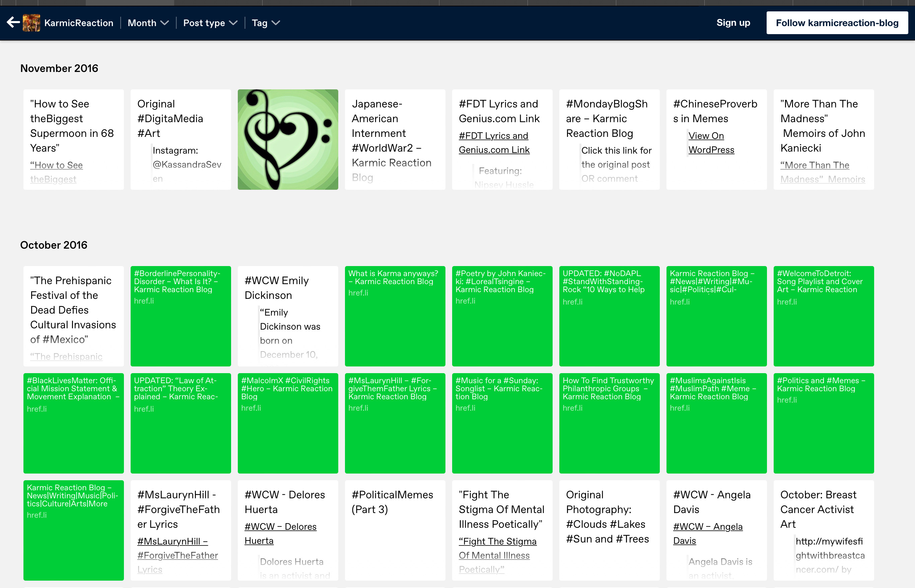This screenshot has width=915, height=588.
Task: Click the November 2016 heading
Action: coord(59,68)
